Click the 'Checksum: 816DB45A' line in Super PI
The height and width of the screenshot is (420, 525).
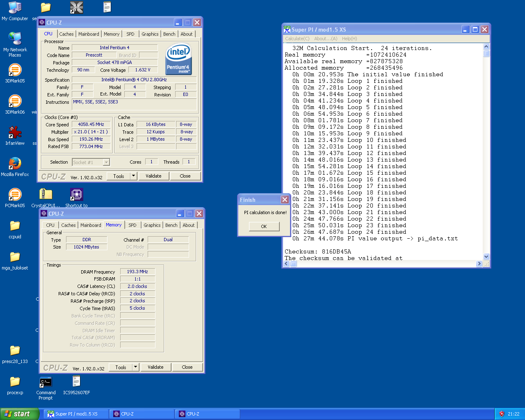[318, 251]
